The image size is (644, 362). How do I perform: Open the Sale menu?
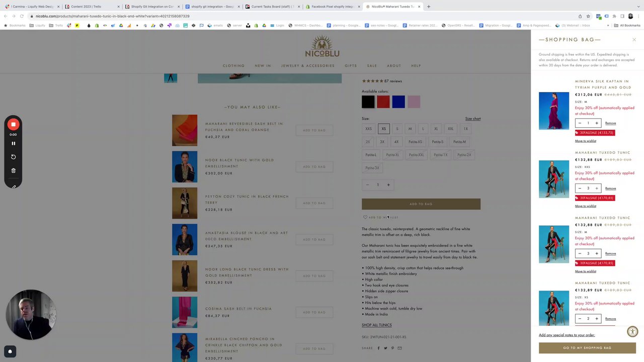point(372,66)
